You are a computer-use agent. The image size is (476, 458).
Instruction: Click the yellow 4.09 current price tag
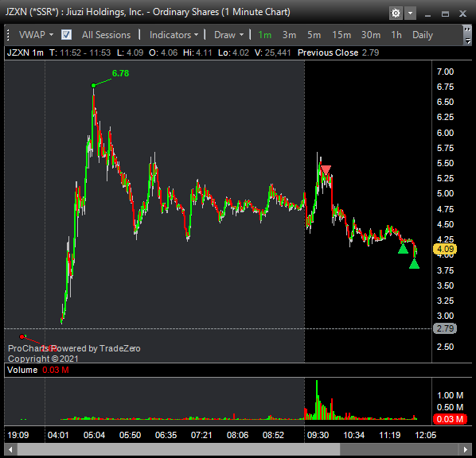(445, 249)
